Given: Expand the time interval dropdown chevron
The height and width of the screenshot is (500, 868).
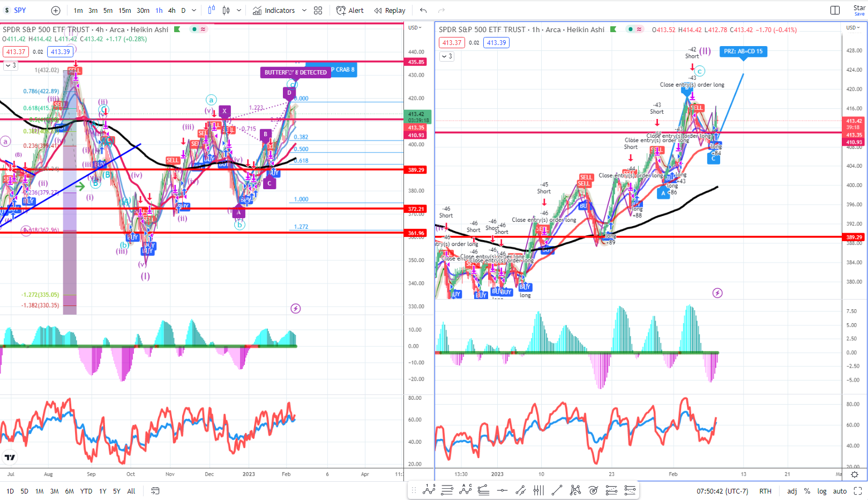Looking at the screenshot, I should (x=194, y=10).
